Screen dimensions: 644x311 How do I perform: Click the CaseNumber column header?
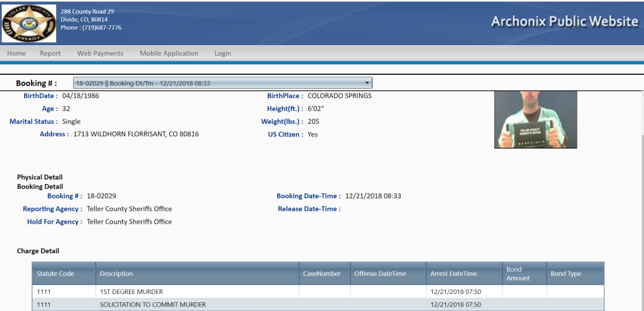(321, 274)
